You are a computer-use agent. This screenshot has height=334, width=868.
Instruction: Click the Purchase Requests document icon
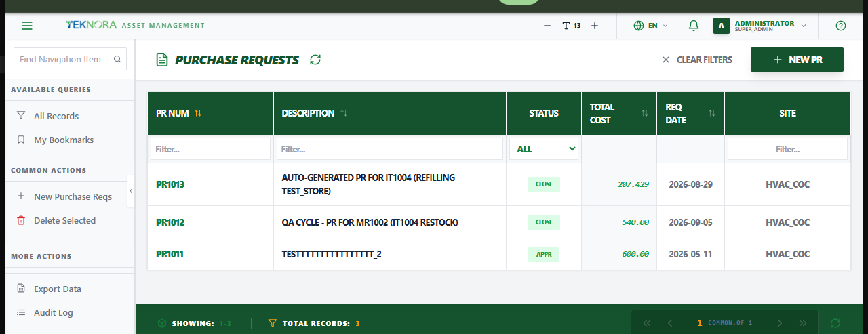tap(161, 60)
